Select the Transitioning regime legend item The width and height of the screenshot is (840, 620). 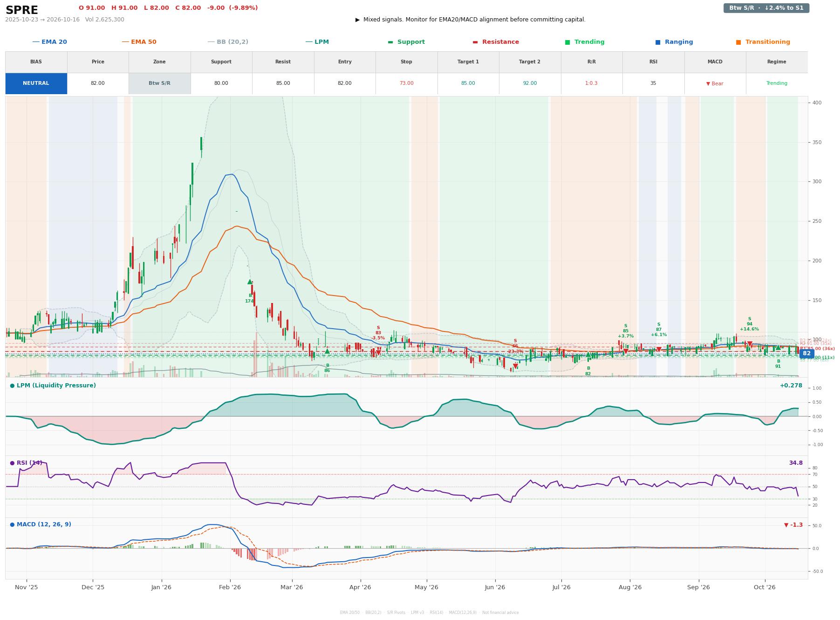click(x=763, y=42)
